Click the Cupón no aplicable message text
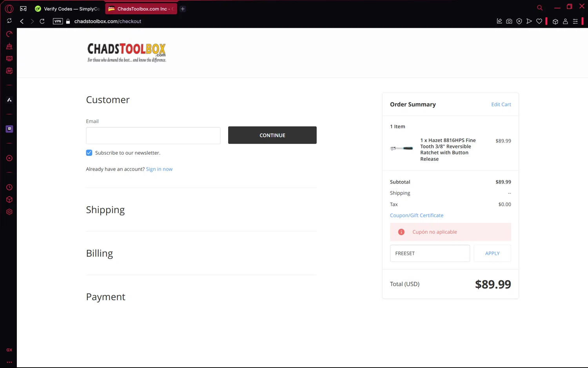588x368 pixels. (x=435, y=232)
